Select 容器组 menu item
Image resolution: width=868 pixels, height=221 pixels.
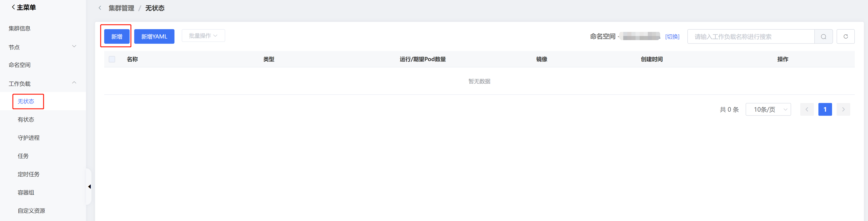click(x=26, y=192)
